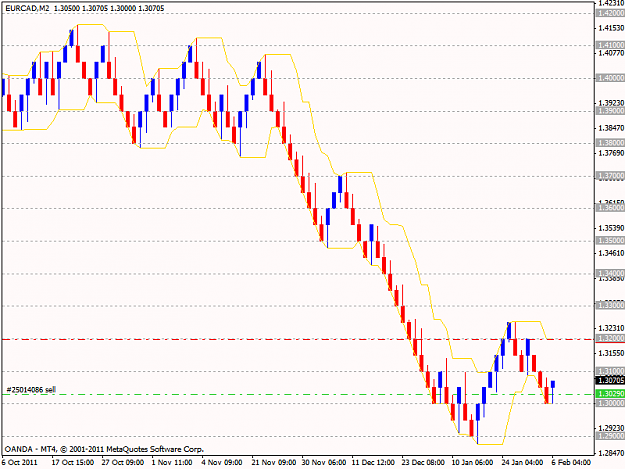Click the green 1.30290 order price tag
The height and width of the screenshot is (469, 625).
click(x=610, y=394)
